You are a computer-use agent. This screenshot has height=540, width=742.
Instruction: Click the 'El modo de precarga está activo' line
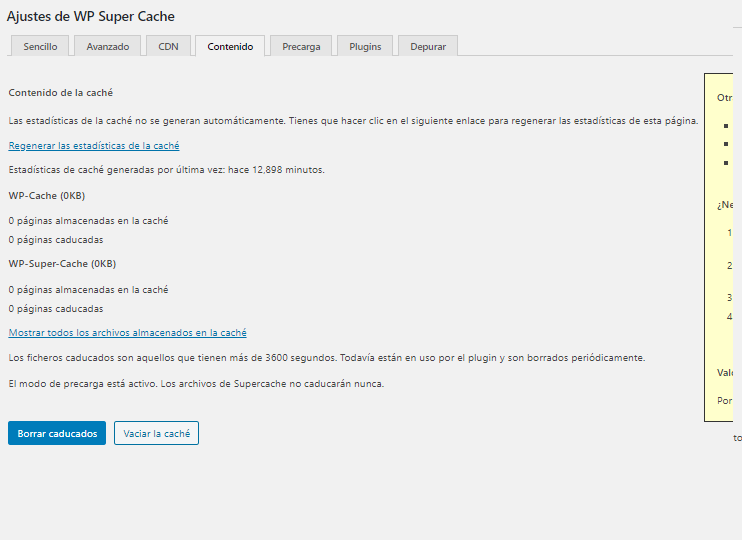click(196, 383)
